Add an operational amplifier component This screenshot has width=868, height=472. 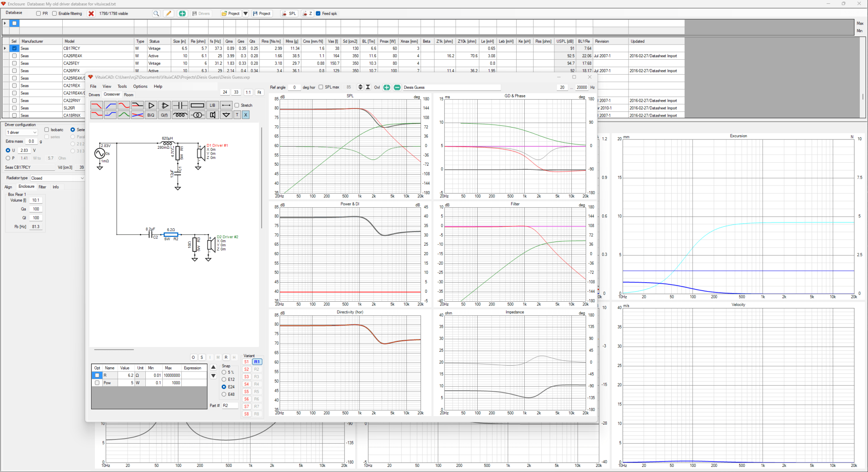click(164, 105)
